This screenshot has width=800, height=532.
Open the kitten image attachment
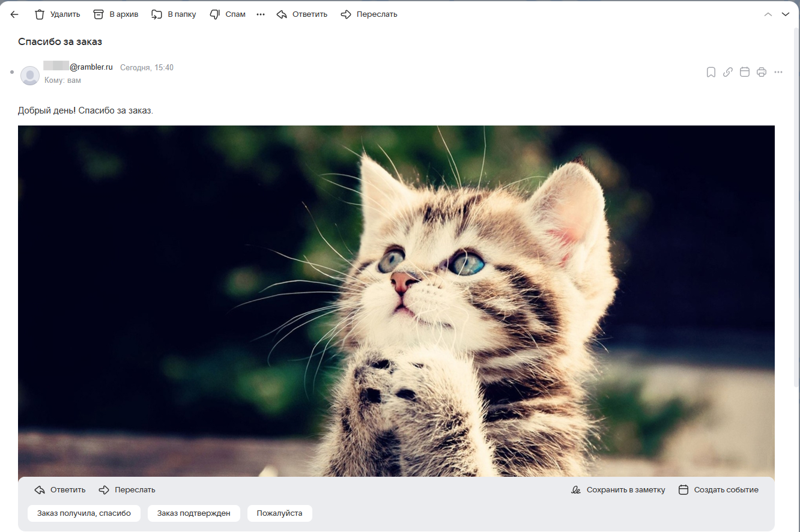pos(396,301)
